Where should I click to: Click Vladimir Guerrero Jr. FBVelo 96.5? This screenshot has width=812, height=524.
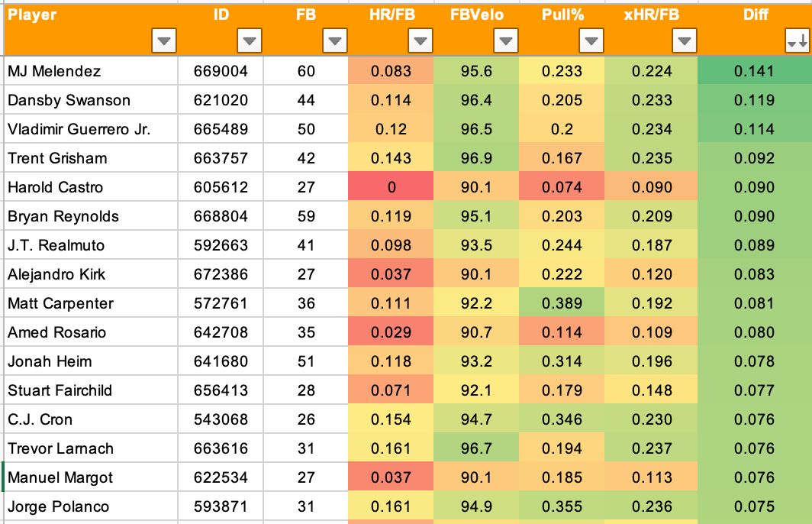(x=476, y=128)
